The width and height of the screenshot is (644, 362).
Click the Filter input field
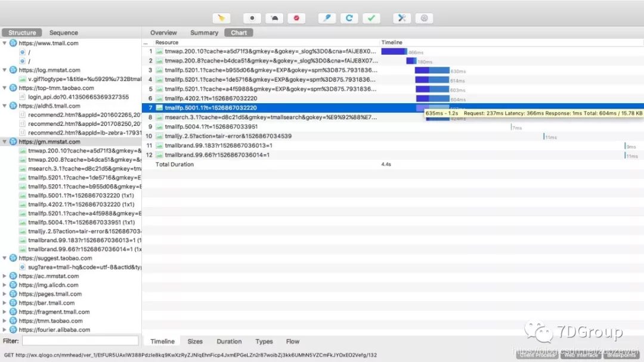(x=80, y=341)
